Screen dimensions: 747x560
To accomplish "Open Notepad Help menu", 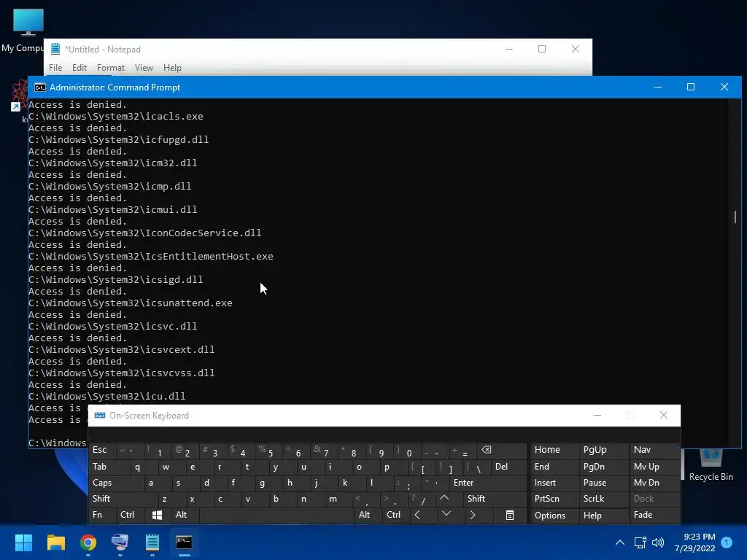I will click(172, 68).
